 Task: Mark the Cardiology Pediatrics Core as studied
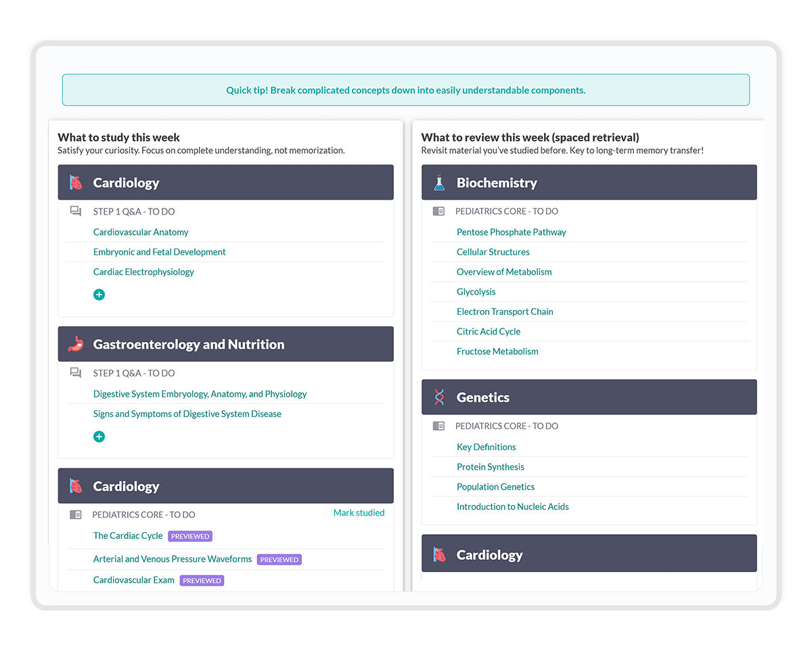pyautogui.click(x=359, y=513)
